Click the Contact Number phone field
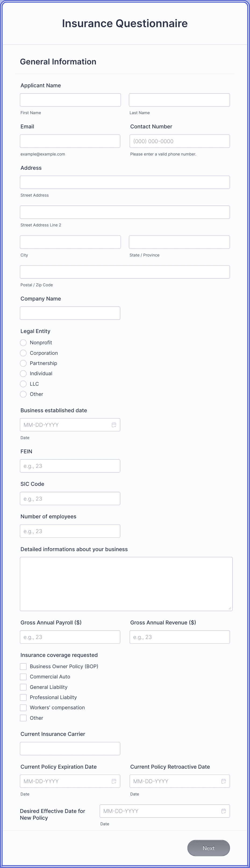 (x=180, y=141)
